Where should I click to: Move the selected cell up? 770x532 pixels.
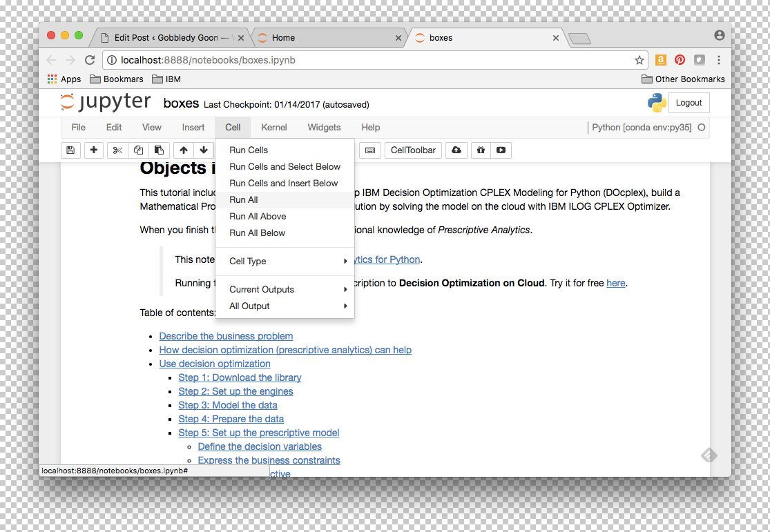click(184, 150)
